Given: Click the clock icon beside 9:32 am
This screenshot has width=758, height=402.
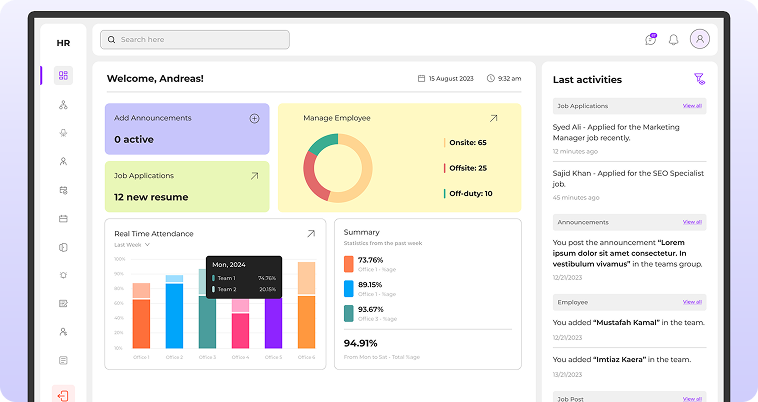Looking at the screenshot, I should click(x=491, y=78).
